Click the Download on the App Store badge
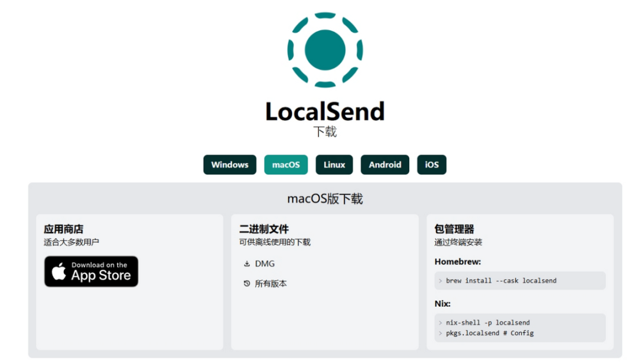The image size is (638, 364). click(91, 271)
